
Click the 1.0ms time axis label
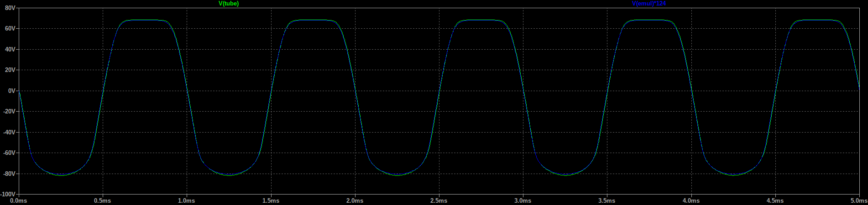click(187, 201)
